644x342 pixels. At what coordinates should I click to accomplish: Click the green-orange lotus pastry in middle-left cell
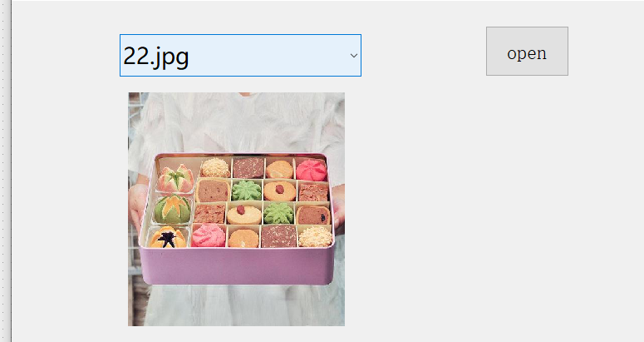[173, 209]
